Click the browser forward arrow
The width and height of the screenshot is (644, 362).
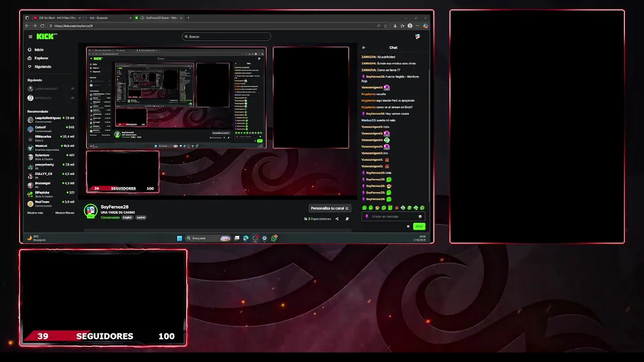click(35, 26)
